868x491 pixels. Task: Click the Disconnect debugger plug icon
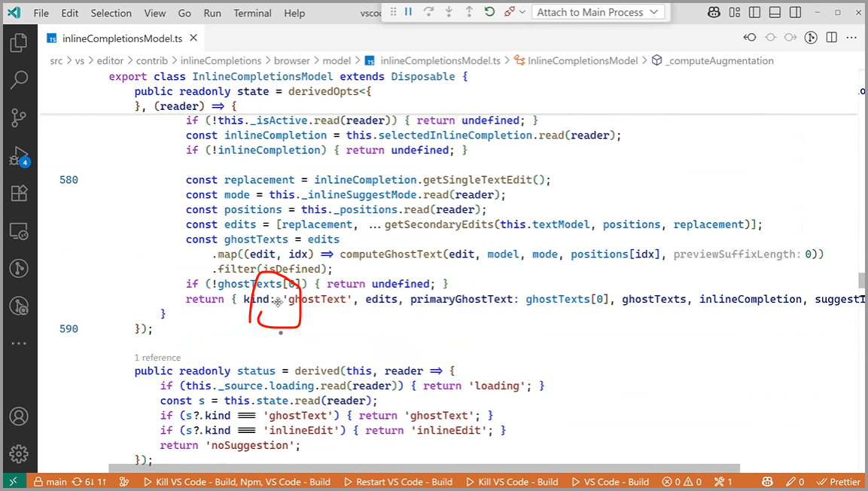[509, 12]
